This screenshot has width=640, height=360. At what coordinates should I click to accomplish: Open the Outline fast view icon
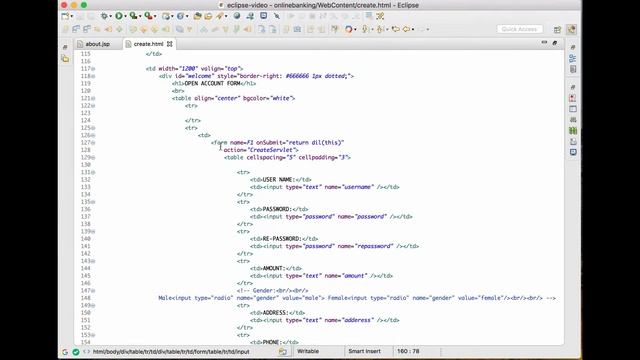(x=573, y=58)
